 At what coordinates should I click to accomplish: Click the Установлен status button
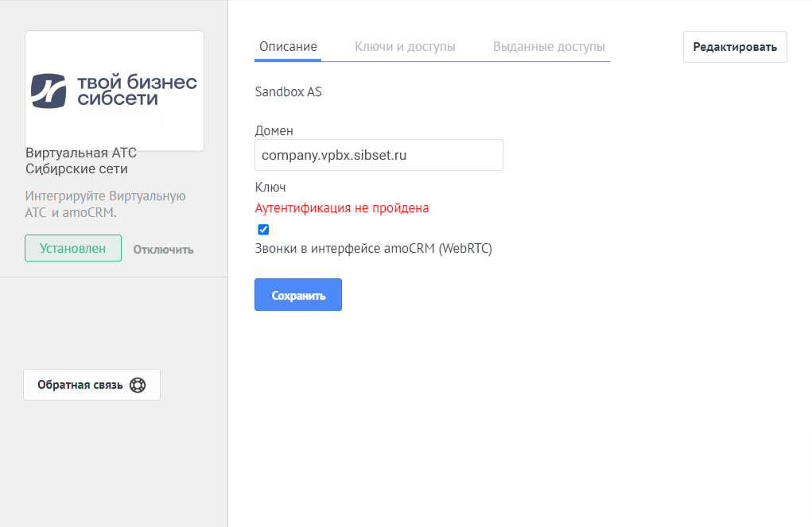(x=73, y=248)
